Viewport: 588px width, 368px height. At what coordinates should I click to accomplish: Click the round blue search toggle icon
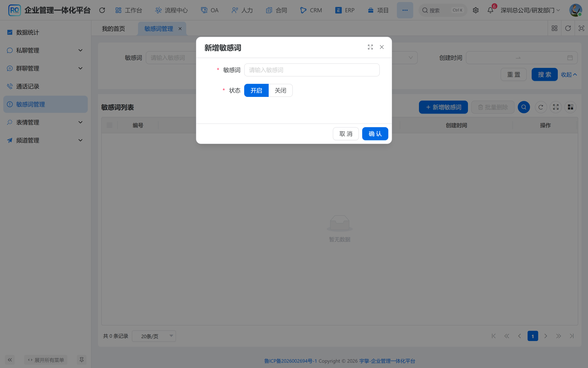(524, 107)
